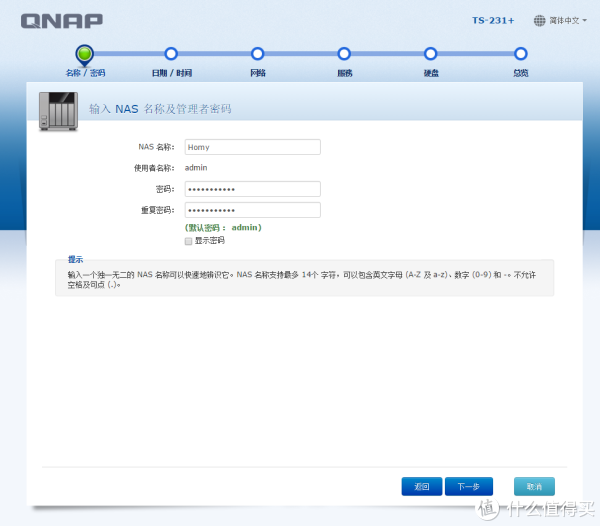Select the 硬盘 step circle

click(x=430, y=54)
